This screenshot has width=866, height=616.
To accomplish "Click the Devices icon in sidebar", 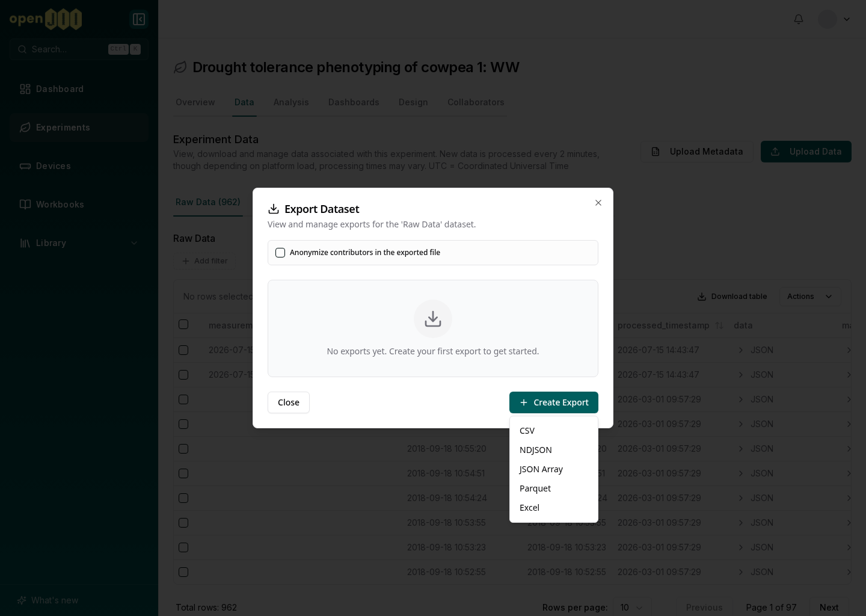I will [x=25, y=166].
